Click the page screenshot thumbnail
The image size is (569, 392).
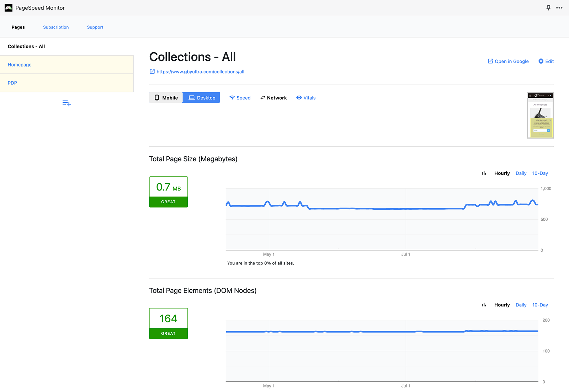(x=540, y=115)
